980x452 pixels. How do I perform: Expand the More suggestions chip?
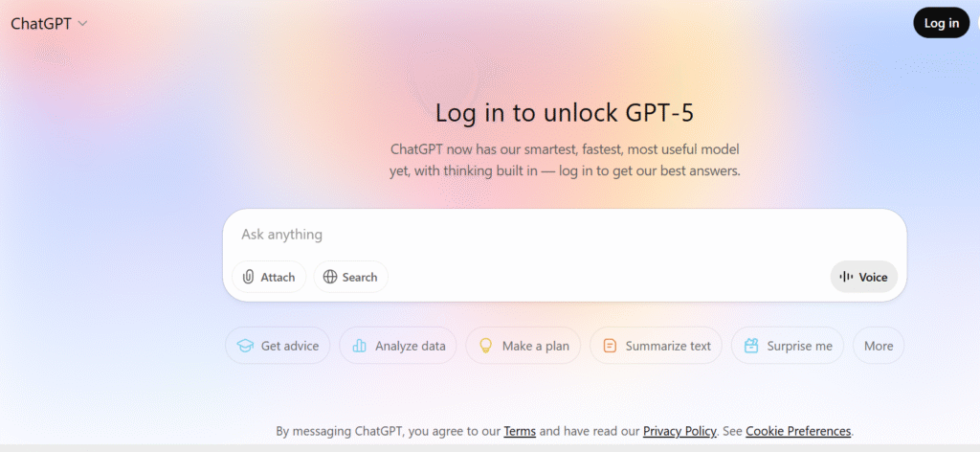tap(878, 346)
